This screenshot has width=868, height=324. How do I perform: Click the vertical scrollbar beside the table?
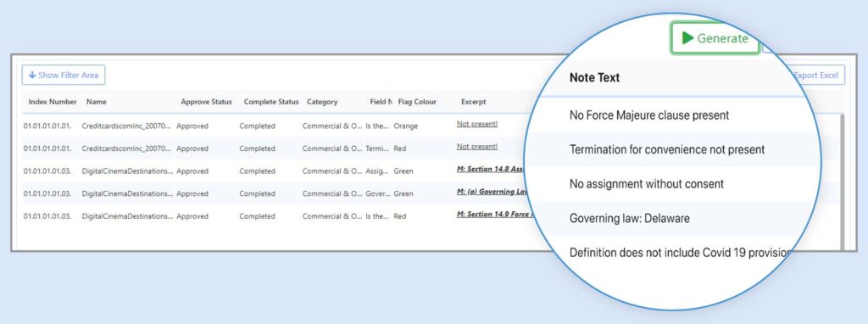pos(842,182)
